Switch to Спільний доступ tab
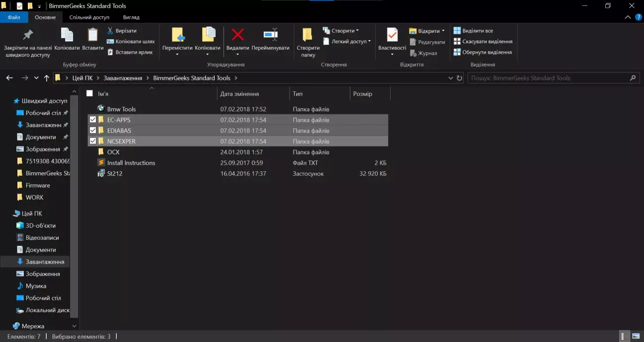The height and width of the screenshot is (342, 644). point(89,17)
